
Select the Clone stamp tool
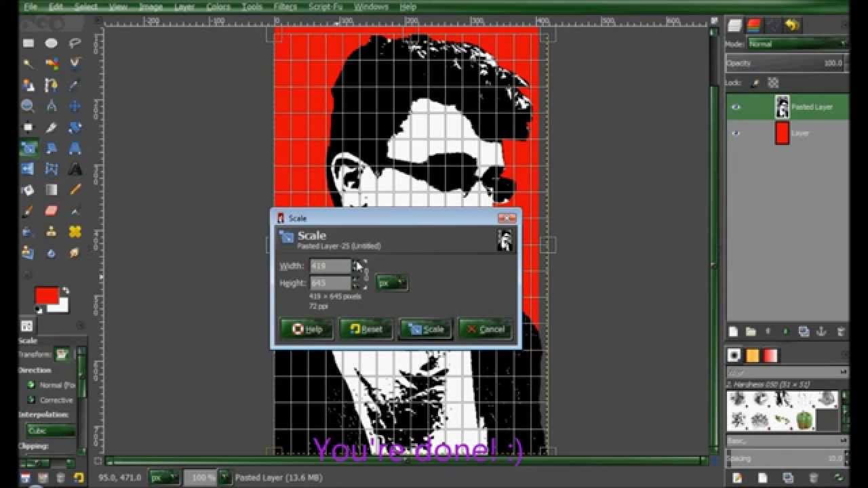[52, 232]
